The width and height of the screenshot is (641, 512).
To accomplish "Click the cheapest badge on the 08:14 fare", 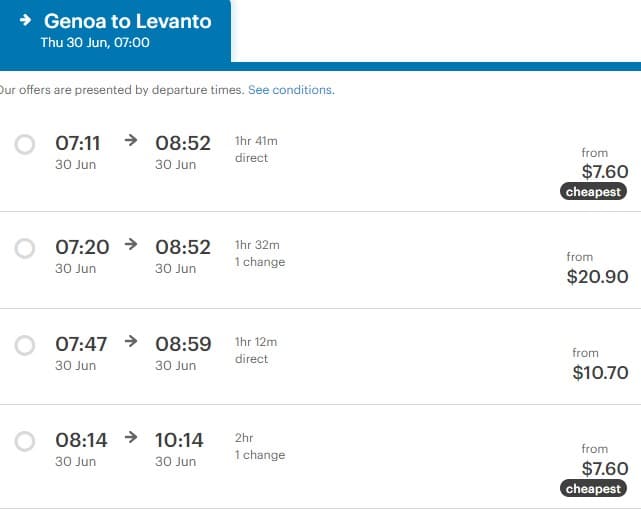I will (x=594, y=489).
